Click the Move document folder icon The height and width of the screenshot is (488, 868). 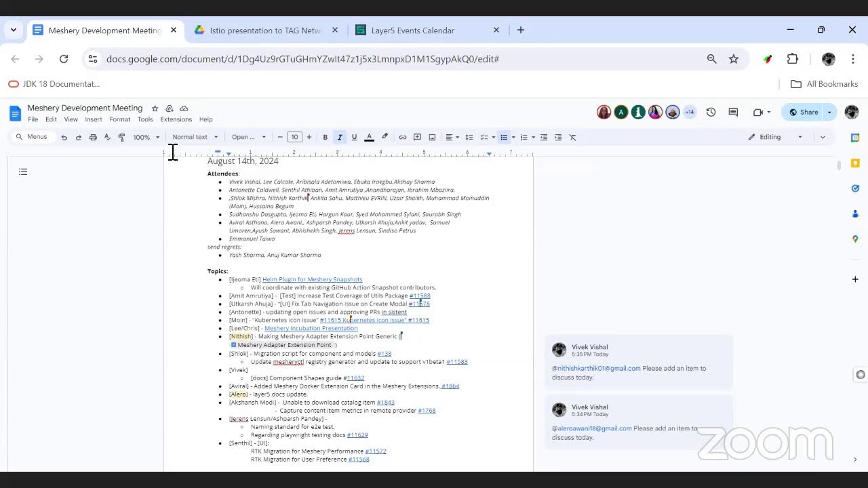click(170, 108)
